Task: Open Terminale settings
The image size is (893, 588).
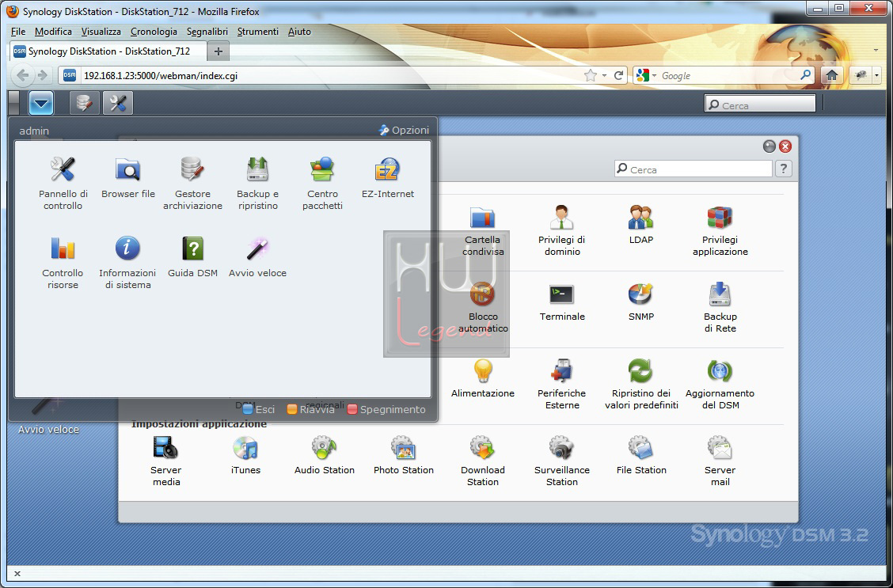Action: point(562,302)
